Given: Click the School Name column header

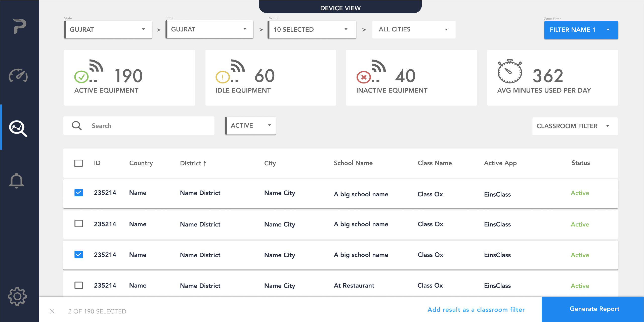Looking at the screenshot, I should (x=353, y=163).
